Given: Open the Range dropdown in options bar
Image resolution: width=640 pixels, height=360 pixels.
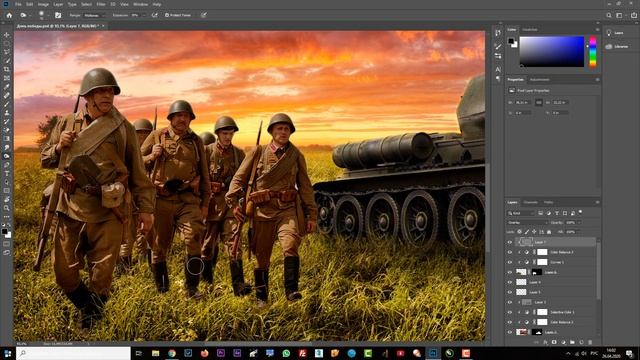Looking at the screenshot, I should coord(93,15).
